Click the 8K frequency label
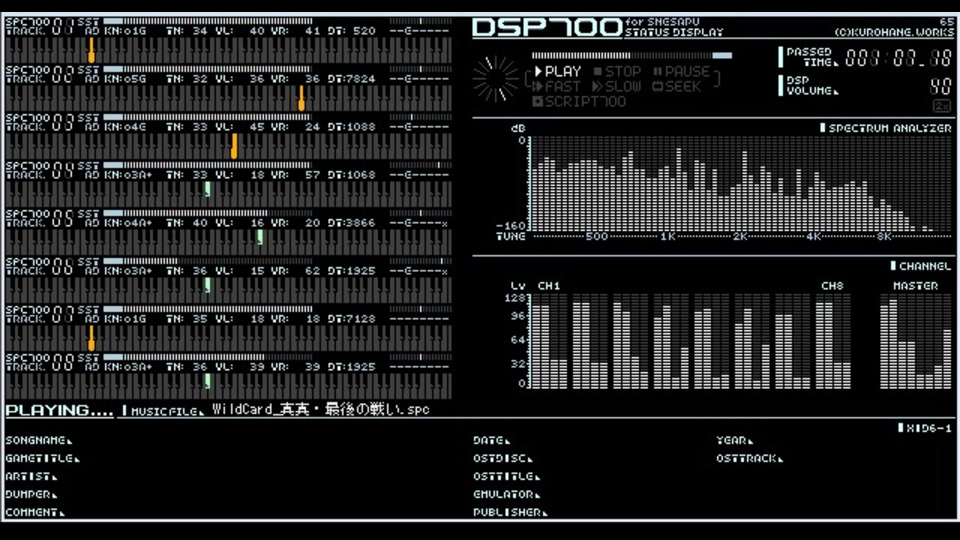Image resolution: width=960 pixels, height=540 pixels. (x=883, y=237)
